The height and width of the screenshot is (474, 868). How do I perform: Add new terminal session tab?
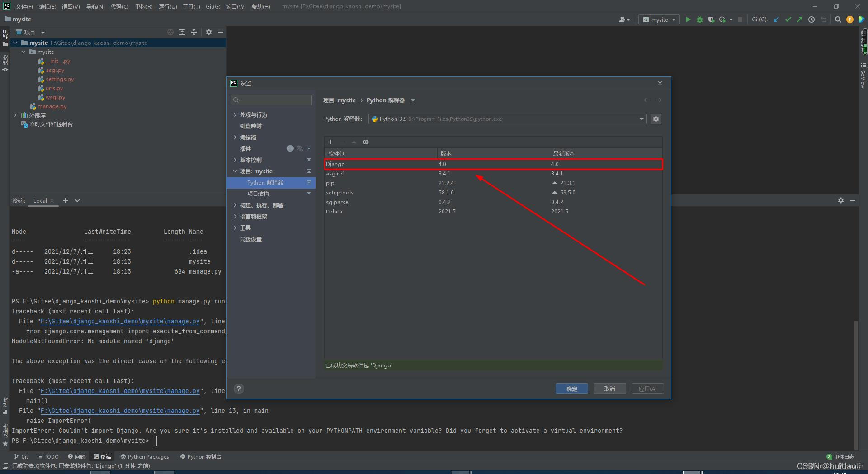pos(66,200)
